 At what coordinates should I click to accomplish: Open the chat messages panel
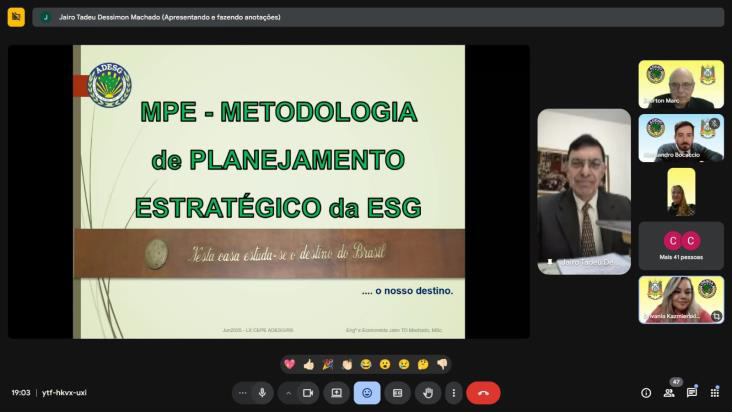(x=692, y=393)
